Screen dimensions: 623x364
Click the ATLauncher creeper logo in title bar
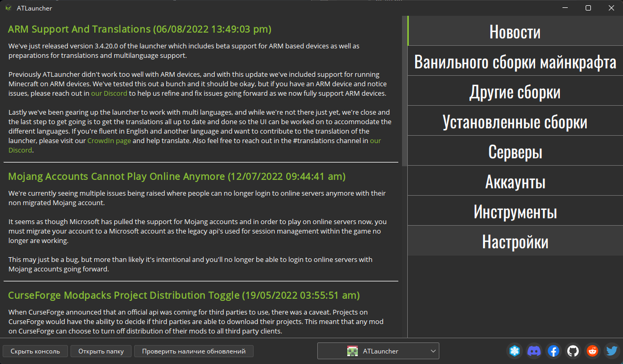pyautogui.click(x=10, y=8)
